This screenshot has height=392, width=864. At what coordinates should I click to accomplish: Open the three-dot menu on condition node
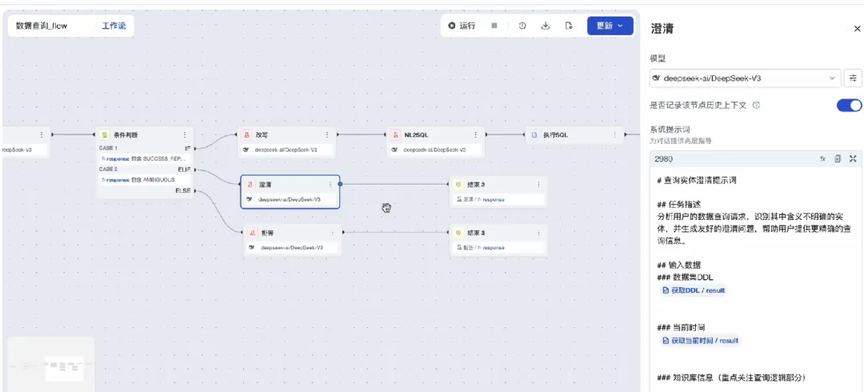(185, 135)
